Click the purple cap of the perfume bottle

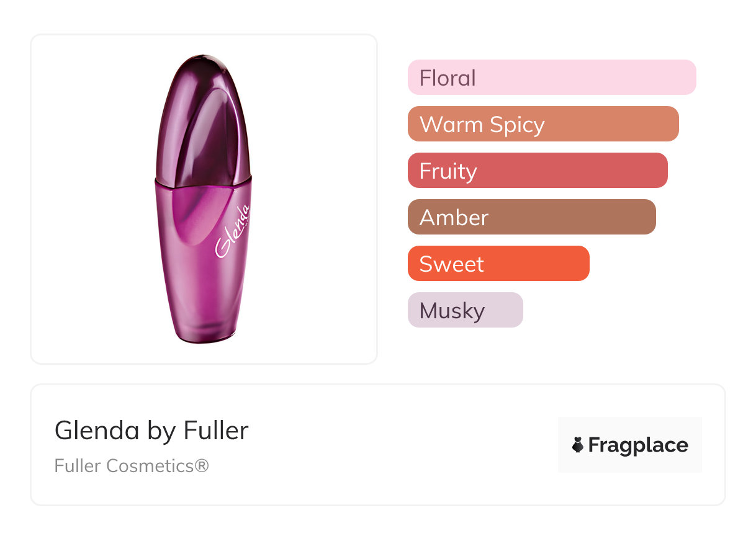[x=202, y=118]
